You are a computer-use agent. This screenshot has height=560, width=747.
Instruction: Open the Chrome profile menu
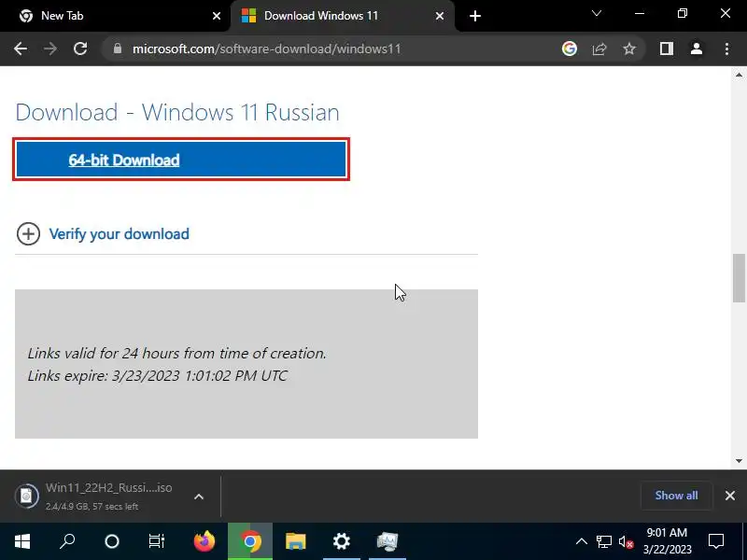pos(697,49)
